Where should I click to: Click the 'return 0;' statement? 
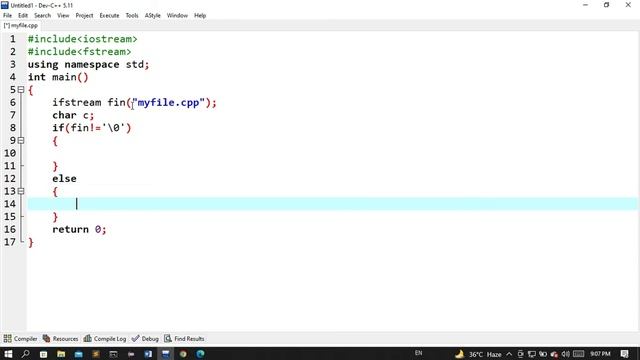79,229
